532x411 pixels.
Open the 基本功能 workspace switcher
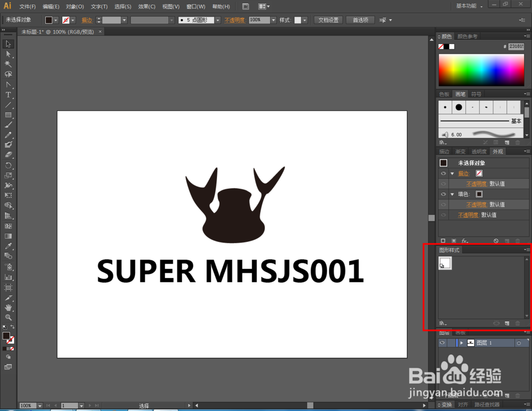click(x=469, y=6)
